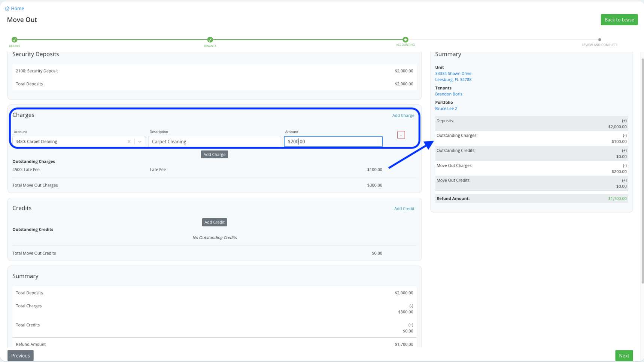
Task: Remove the Carpet Cleaning charge row
Action: [401, 135]
